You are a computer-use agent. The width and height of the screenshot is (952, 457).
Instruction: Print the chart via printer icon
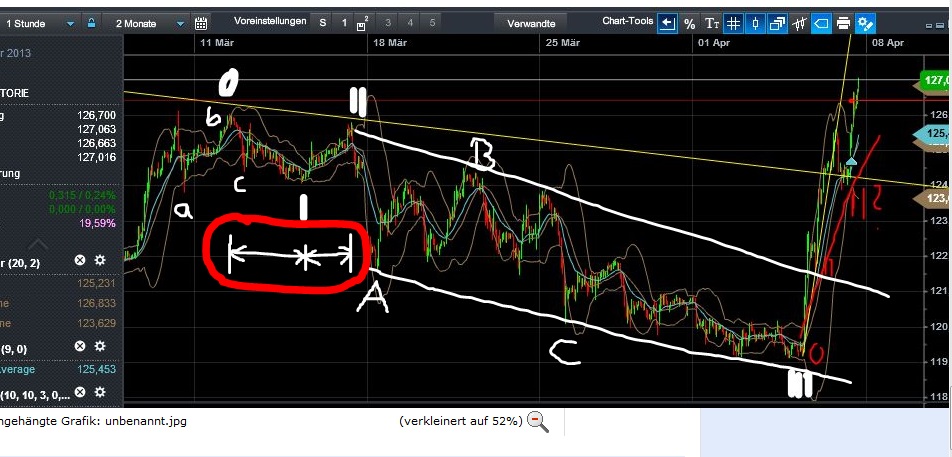click(x=843, y=24)
